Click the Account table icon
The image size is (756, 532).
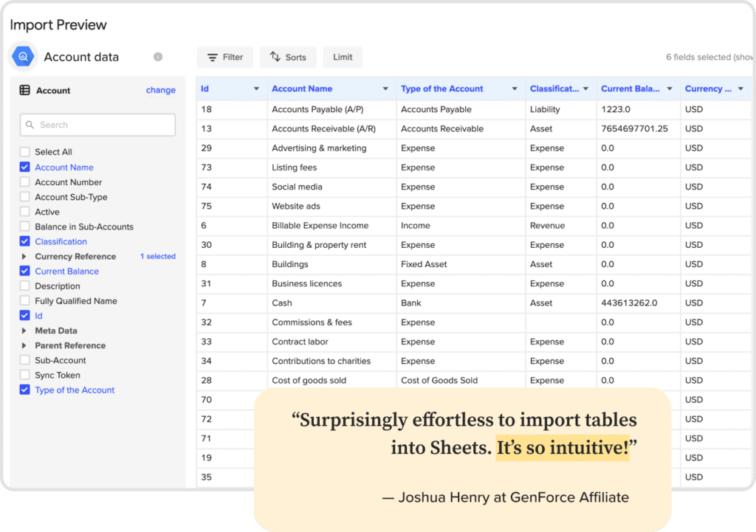[x=24, y=90]
